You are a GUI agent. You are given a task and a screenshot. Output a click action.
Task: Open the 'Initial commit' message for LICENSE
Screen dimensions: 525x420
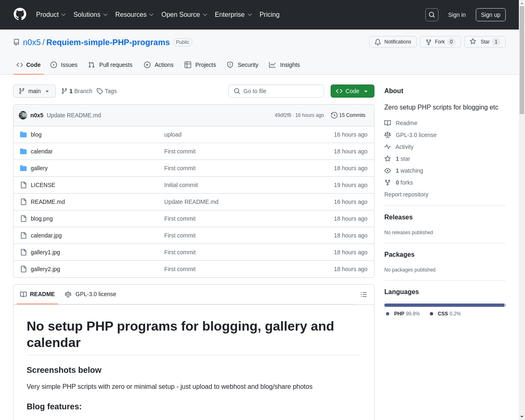click(181, 185)
